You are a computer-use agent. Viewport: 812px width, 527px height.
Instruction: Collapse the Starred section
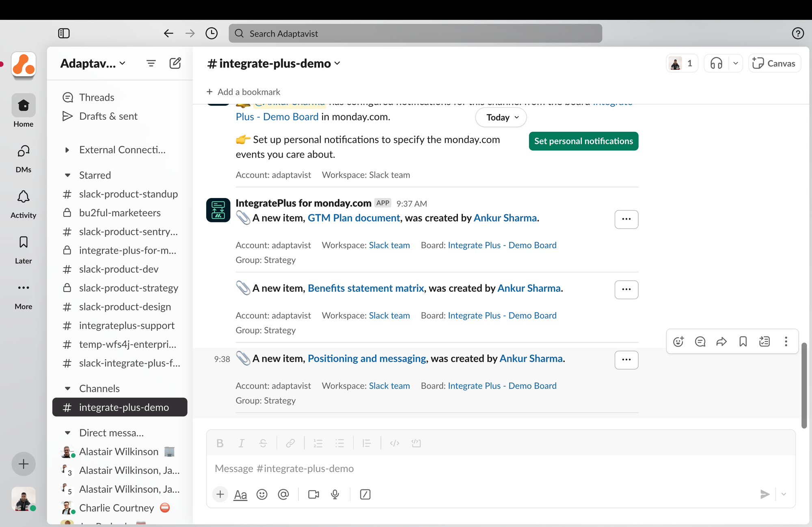[x=67, y=175]
